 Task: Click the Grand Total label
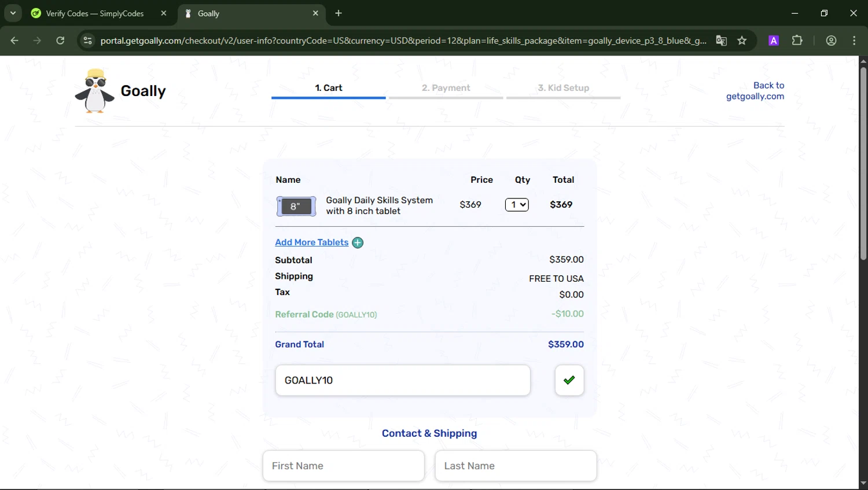(299, 344)
